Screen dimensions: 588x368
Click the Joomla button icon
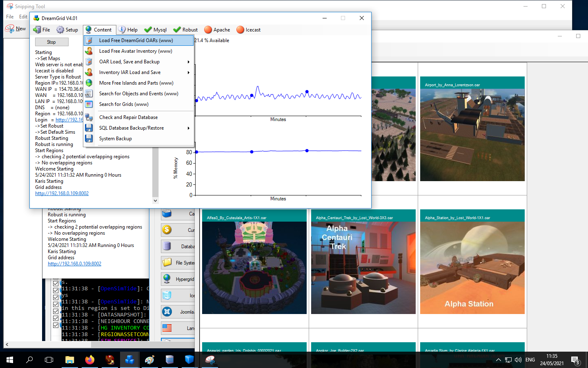click(167, 312)
